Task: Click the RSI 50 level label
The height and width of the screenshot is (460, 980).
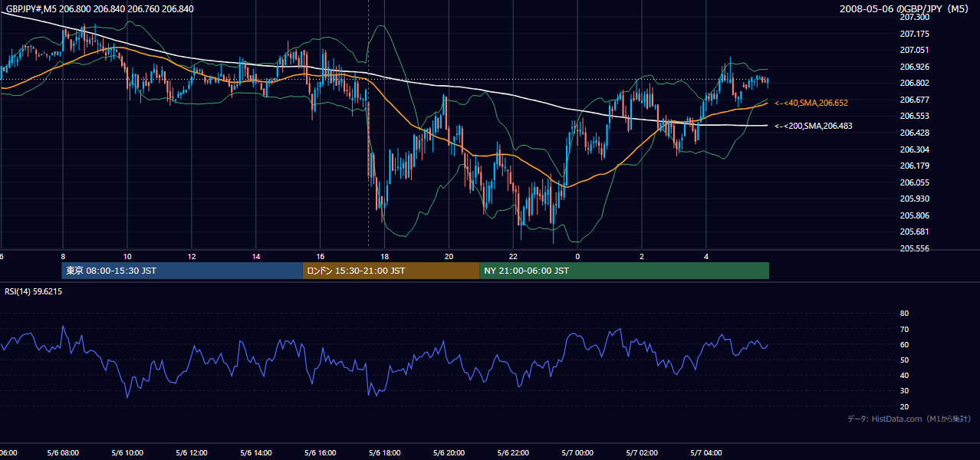Action: [x=904, y=360]
